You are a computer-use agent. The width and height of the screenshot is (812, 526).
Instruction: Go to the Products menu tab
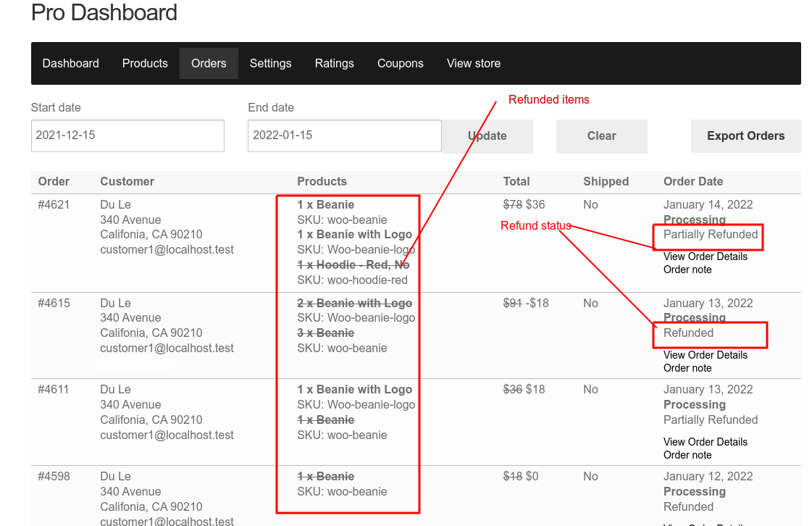pyautogui.click(x=145, y=63)
